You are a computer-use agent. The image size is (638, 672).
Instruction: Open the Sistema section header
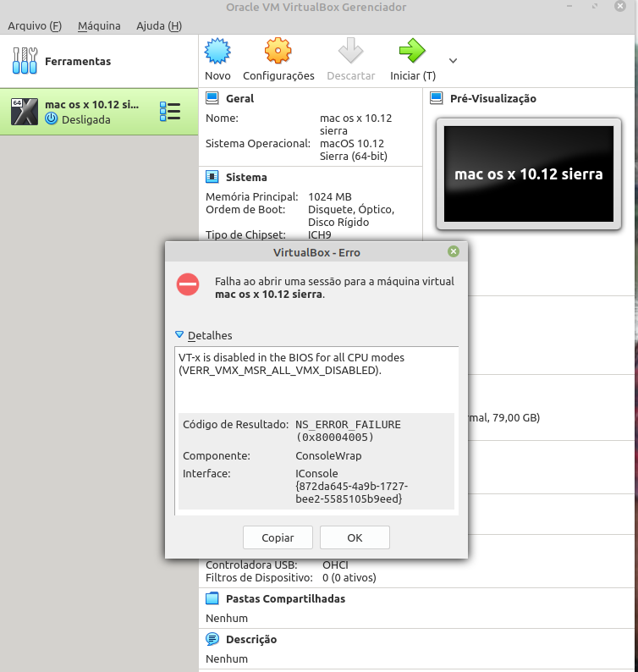click(x=246, y=177)
